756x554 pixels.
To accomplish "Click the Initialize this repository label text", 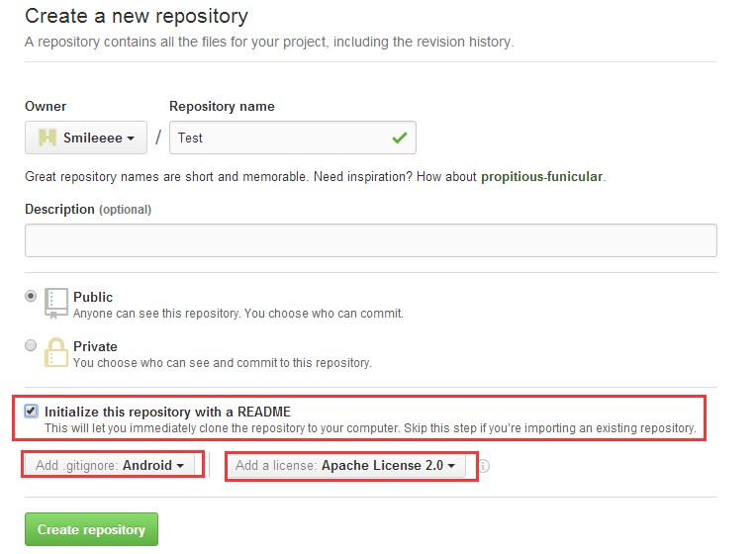I will coord(167,412).
